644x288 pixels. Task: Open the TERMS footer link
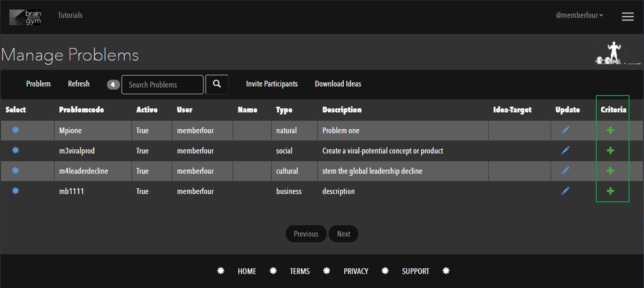pyautogui.click(x=300, y=271)
